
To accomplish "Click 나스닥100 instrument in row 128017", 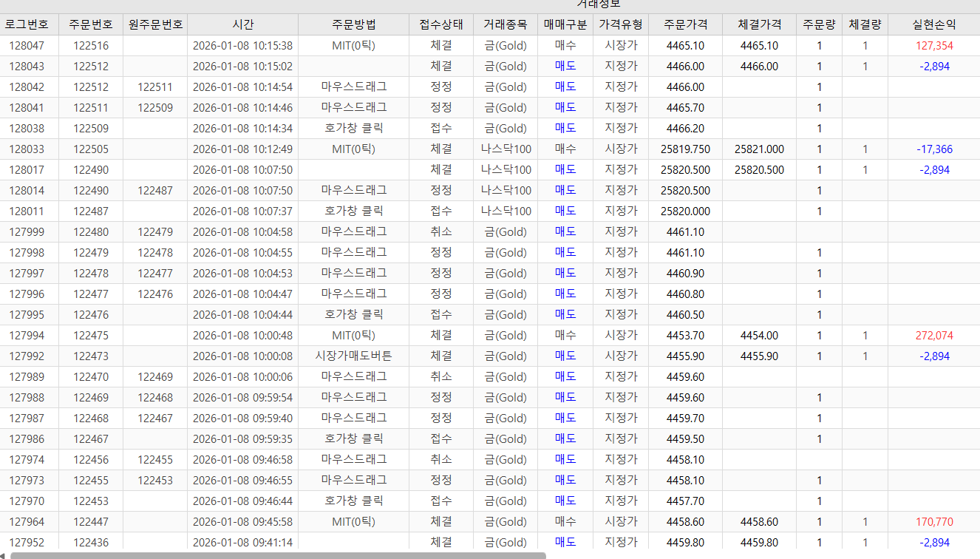I will click(506, 169).
